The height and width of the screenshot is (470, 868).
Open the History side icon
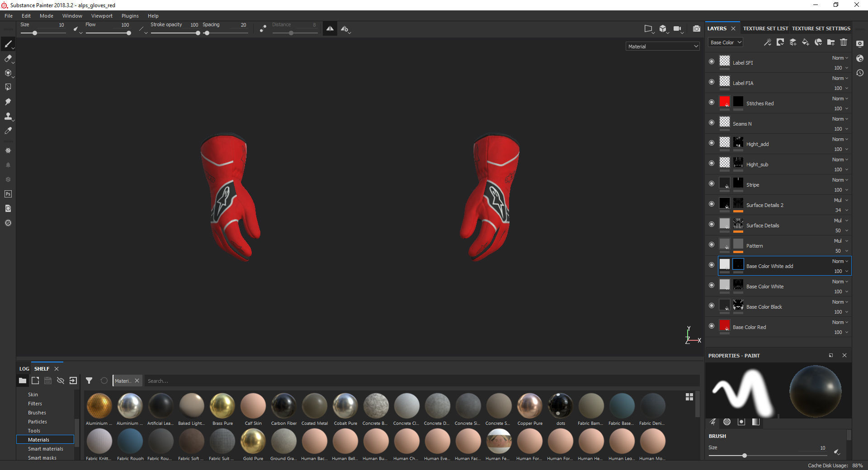pos(860,73)
